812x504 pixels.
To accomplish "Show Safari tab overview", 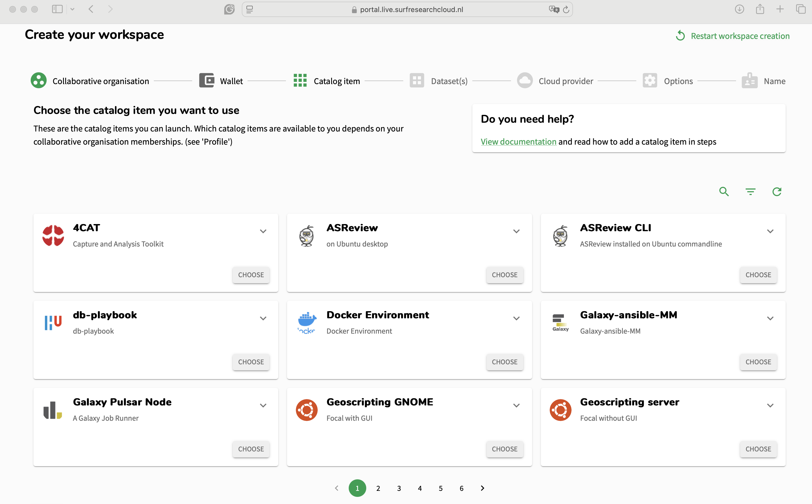I will coord(801,9).
